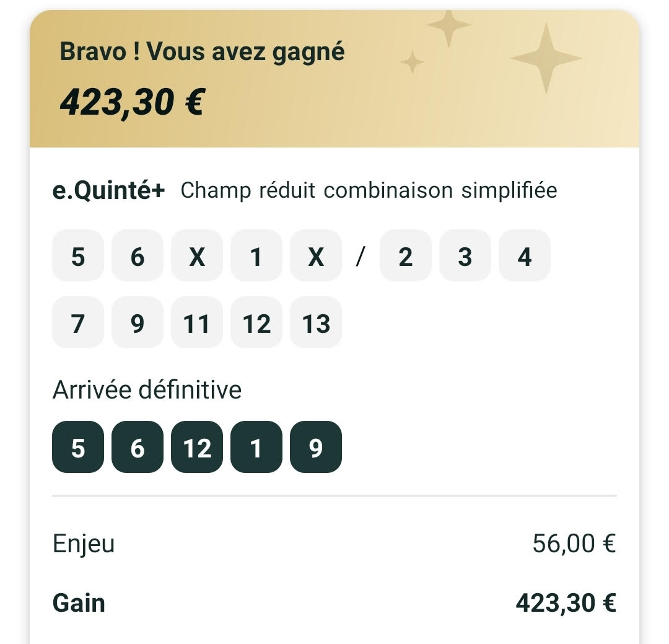Click the bold 423,30 € Gain row amount
The image size is (669, 644).
point(566,602)
